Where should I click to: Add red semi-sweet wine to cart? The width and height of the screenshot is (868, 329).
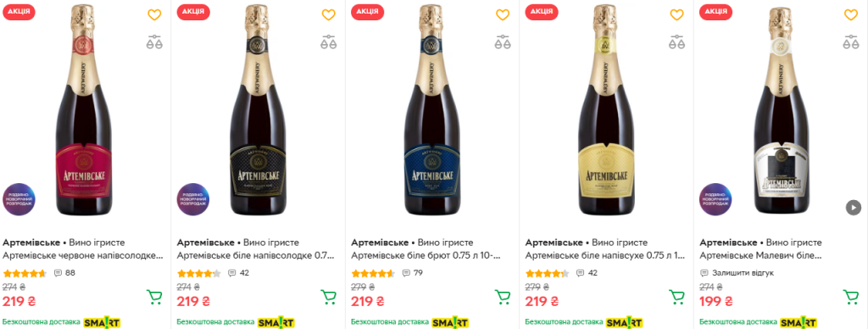154,297
